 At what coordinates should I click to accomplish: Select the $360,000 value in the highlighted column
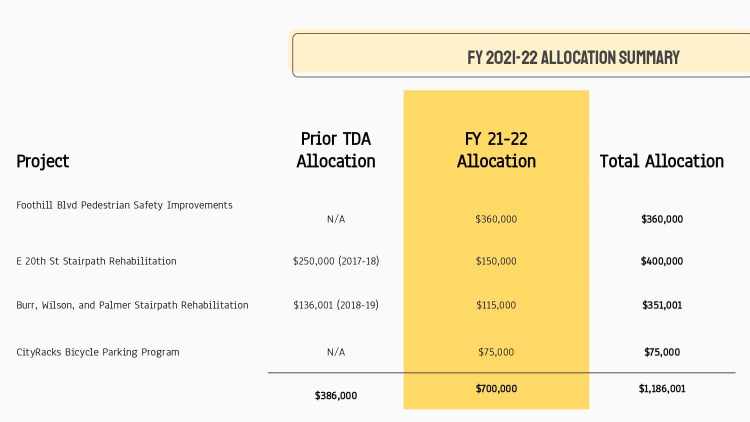pos(496,218)
